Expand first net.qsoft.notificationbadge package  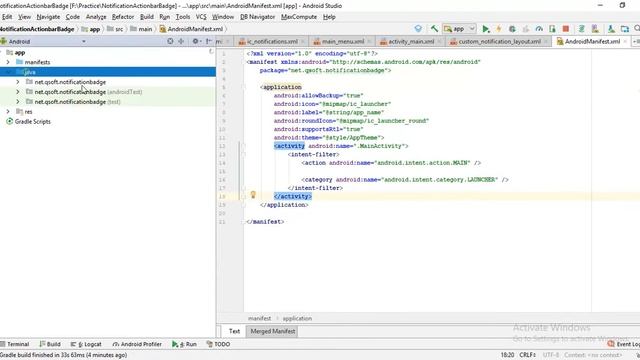click(18, 82)
